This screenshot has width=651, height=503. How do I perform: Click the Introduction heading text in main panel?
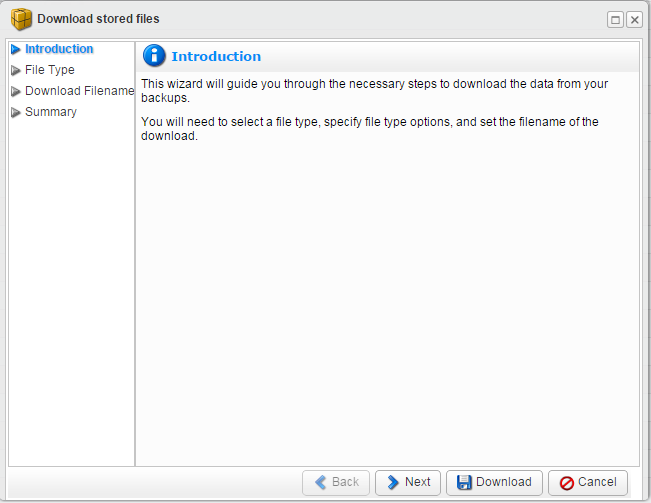pyautogui.click(x=216, y=56)
